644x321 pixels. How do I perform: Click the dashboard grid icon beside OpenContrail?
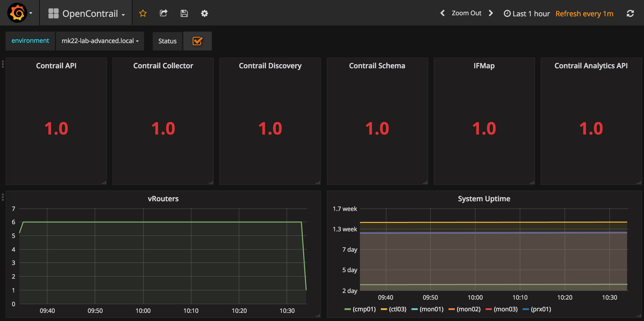[53, 14]
